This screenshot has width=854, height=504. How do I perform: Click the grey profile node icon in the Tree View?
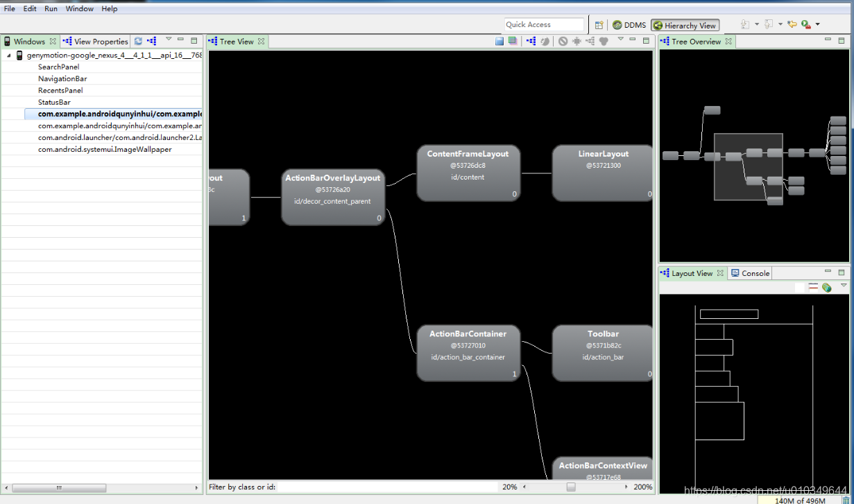[x=604, y=41]
